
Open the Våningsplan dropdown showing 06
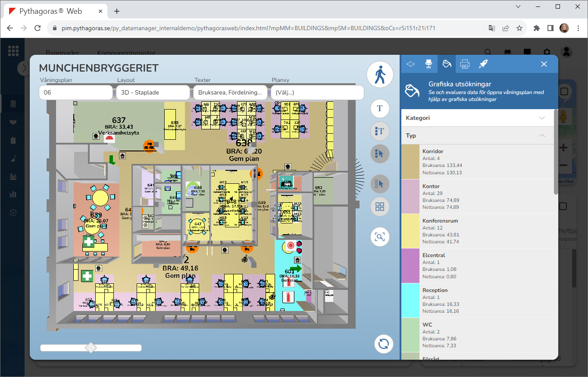[75, 92]
